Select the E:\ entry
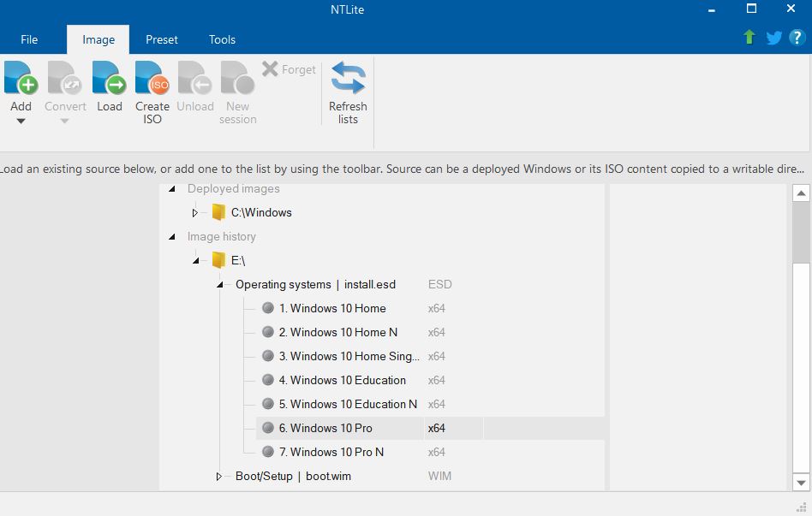The image size is (812, 516). coord(238,260)
